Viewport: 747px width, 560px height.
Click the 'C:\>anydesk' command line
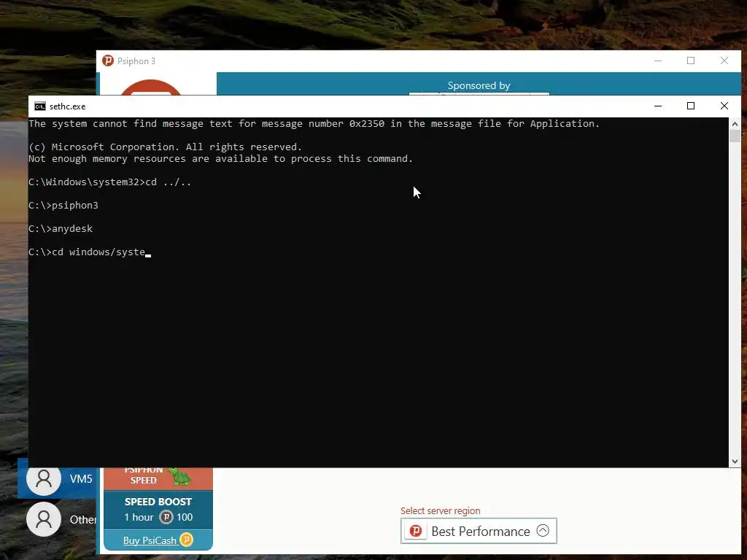pos(61,228)
